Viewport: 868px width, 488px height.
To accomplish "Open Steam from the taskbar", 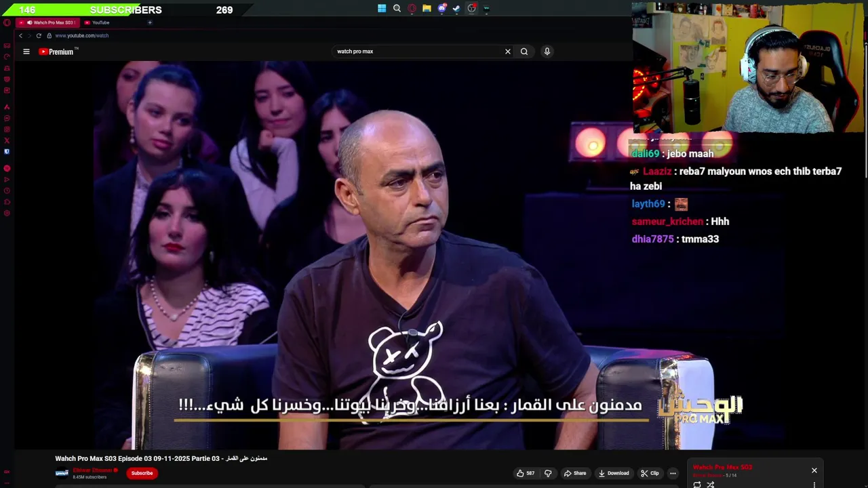I will [456, 9].
